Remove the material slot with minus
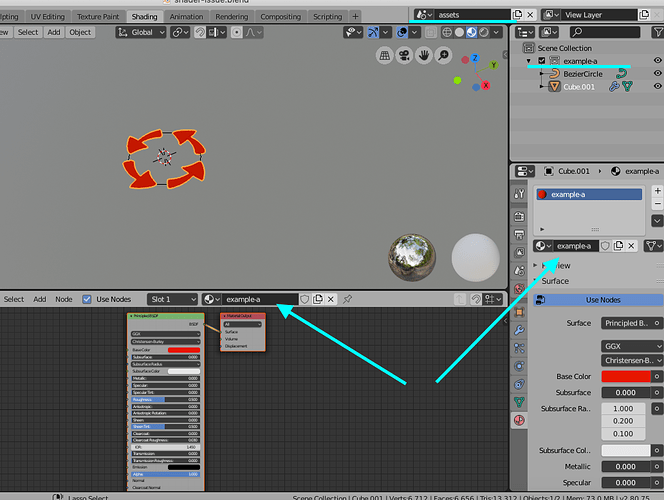 657,204
